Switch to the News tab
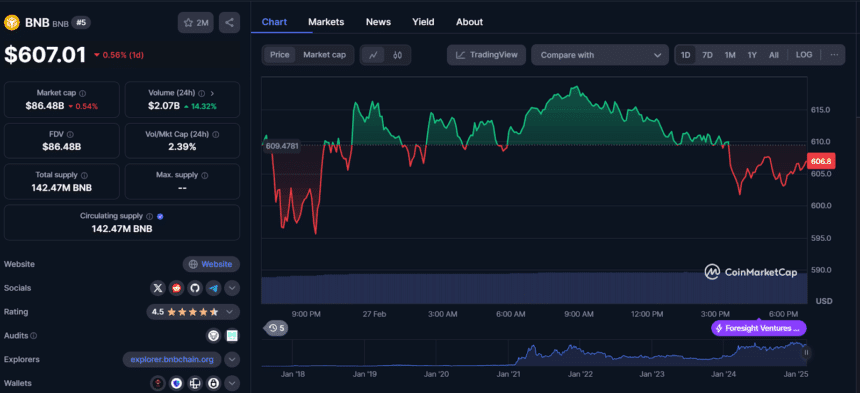860x393 pixels. (378, 22)
